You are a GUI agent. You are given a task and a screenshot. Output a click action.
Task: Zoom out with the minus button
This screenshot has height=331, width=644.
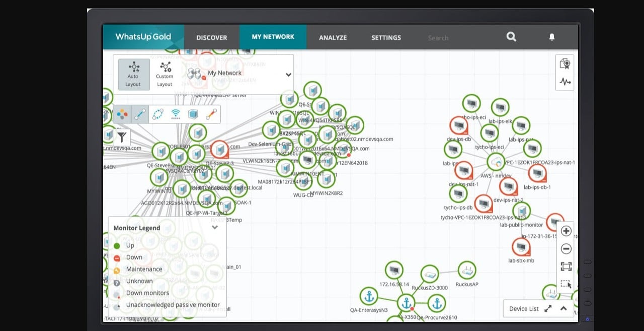(x=566, y=249)
